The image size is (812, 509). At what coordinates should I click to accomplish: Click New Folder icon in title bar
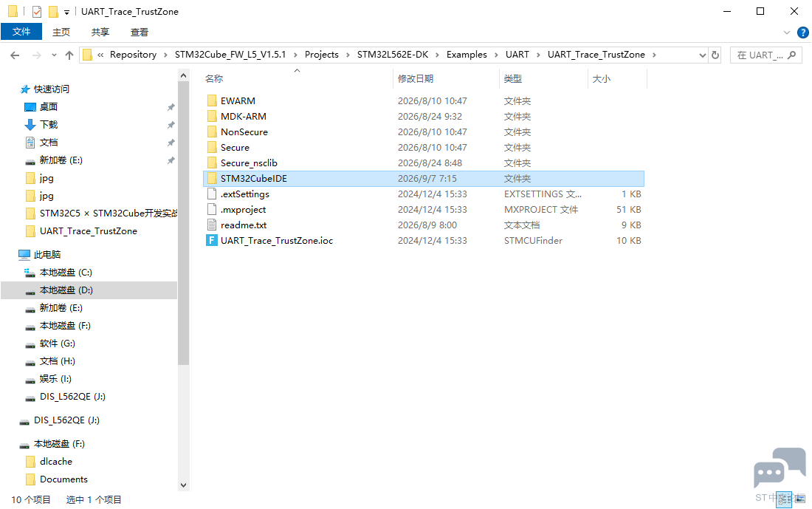click(53, 11)
